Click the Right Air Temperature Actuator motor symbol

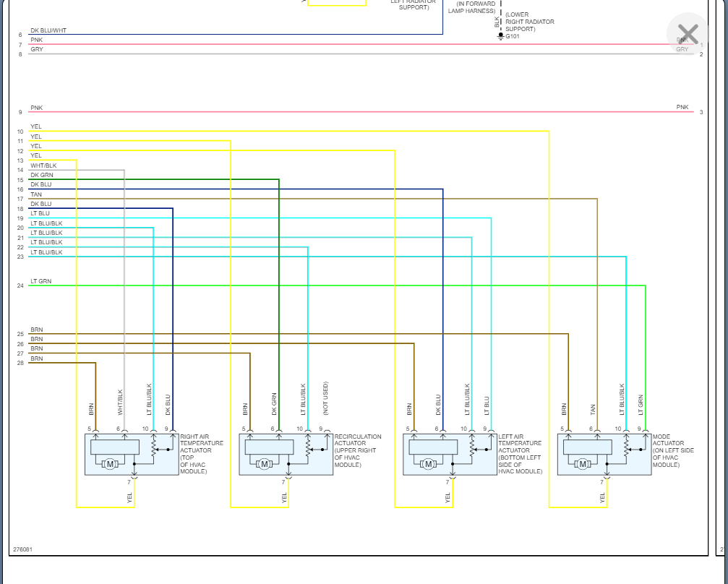[x=110, y=464]
